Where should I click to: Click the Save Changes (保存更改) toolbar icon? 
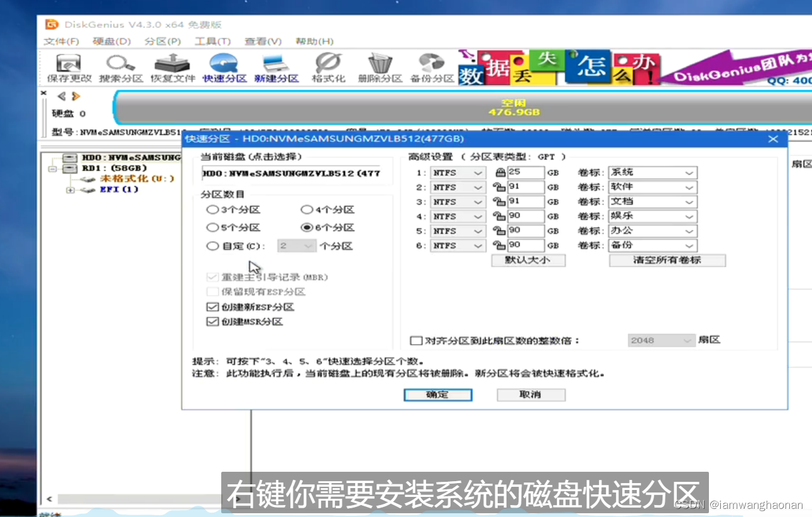point(69,68)
